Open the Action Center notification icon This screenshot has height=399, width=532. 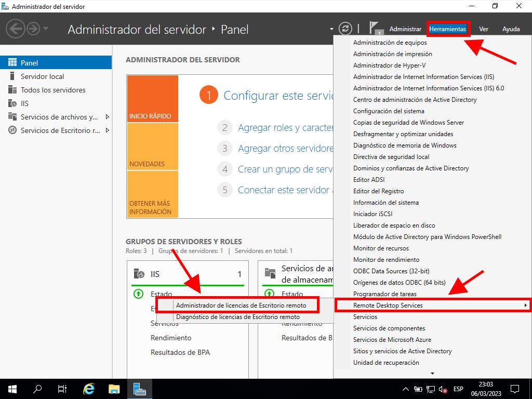coord(515,389)
